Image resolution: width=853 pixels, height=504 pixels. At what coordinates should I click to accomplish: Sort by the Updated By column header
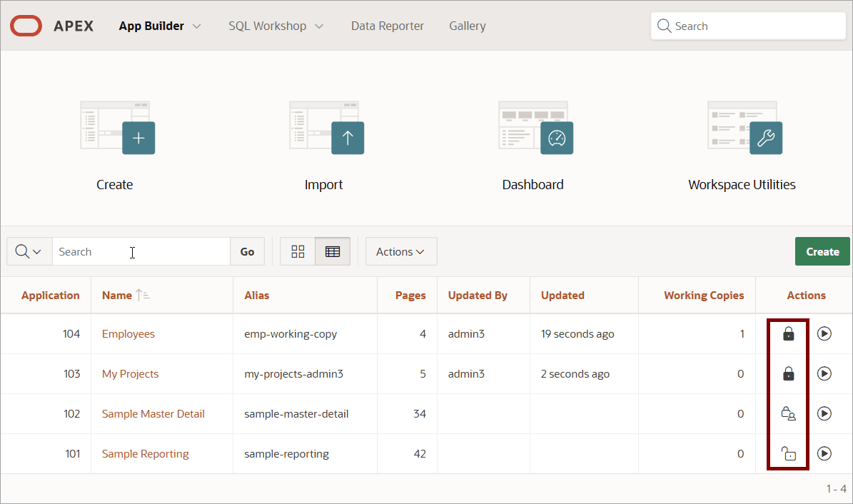click(478, 295)
